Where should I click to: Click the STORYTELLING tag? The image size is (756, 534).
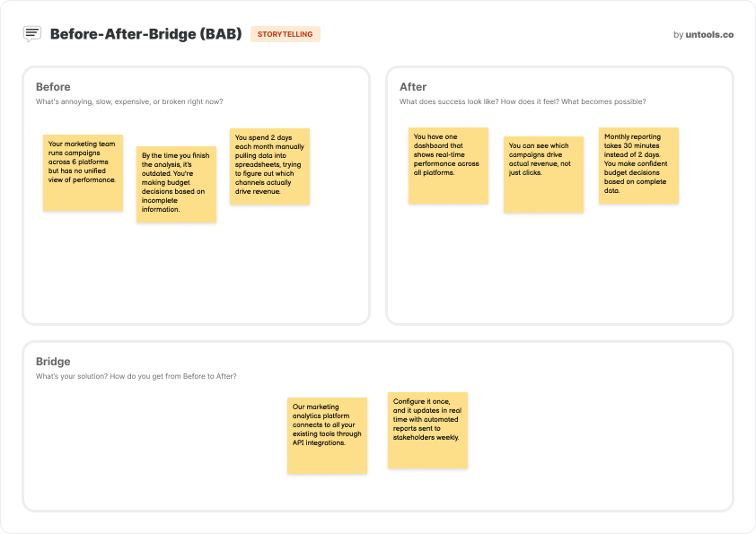(286, 34)
